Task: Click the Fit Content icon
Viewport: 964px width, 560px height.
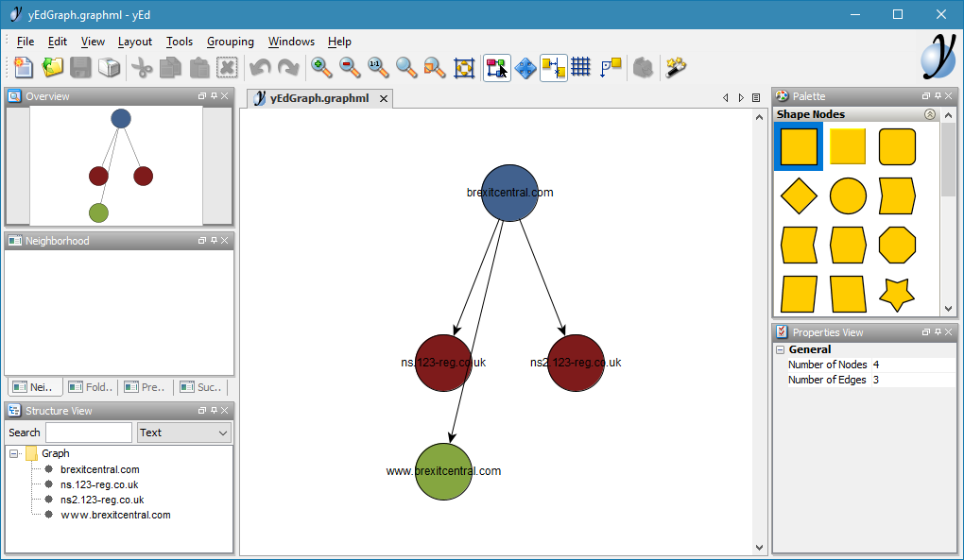Action: [464, 67]
